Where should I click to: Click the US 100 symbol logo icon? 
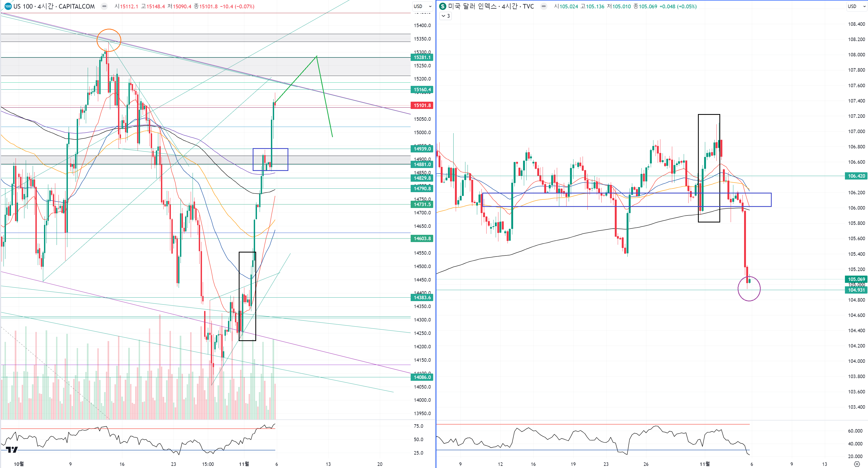(x=8, y=6)
